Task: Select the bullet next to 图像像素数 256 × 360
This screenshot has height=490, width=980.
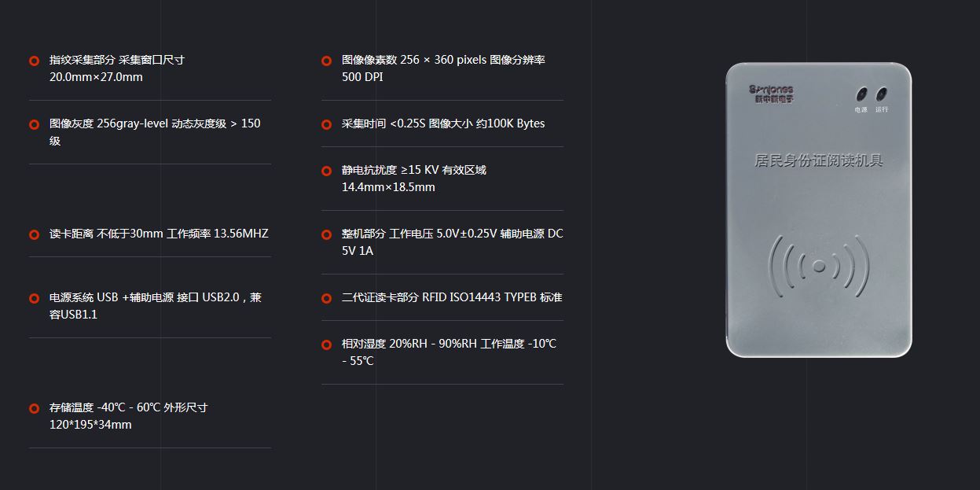Action: click(326, 61)
